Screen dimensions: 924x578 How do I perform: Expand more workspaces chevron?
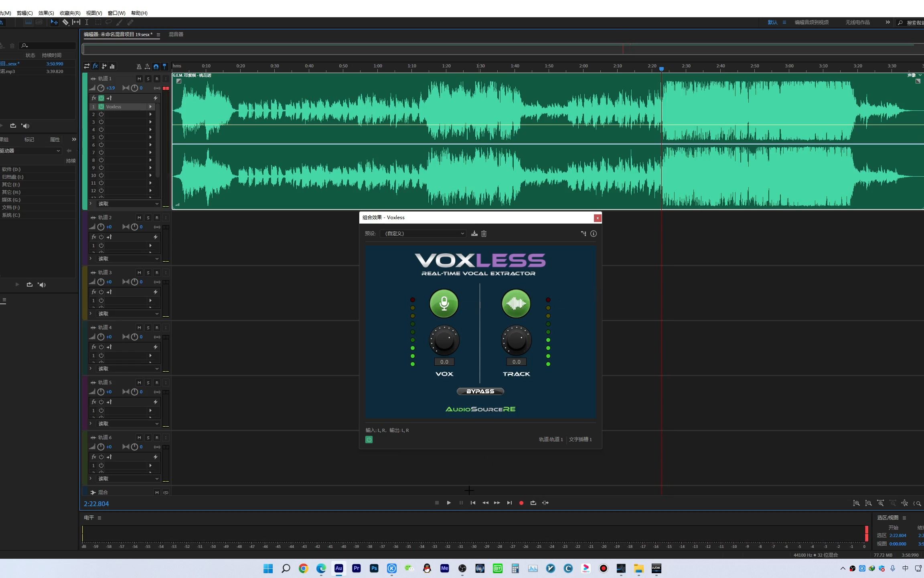point(888,22)
